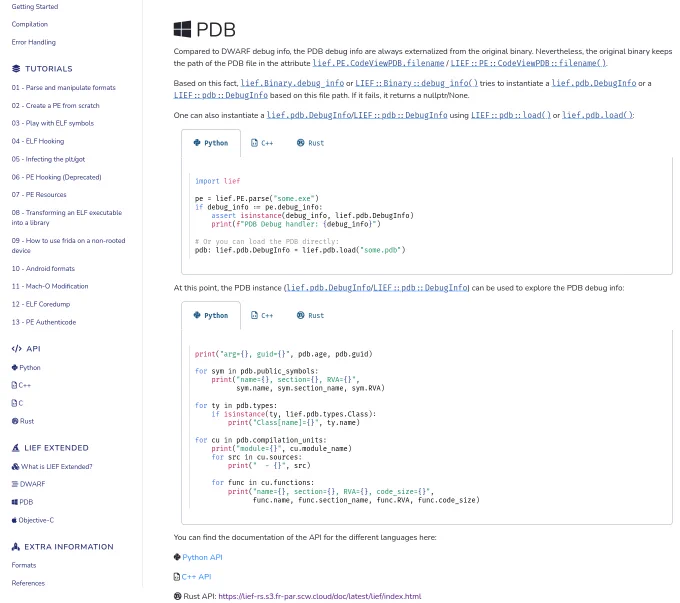Follow lief.PE.CodeViewPDB.filename link
Screen dimensions: 680x603
coord(378,63)
